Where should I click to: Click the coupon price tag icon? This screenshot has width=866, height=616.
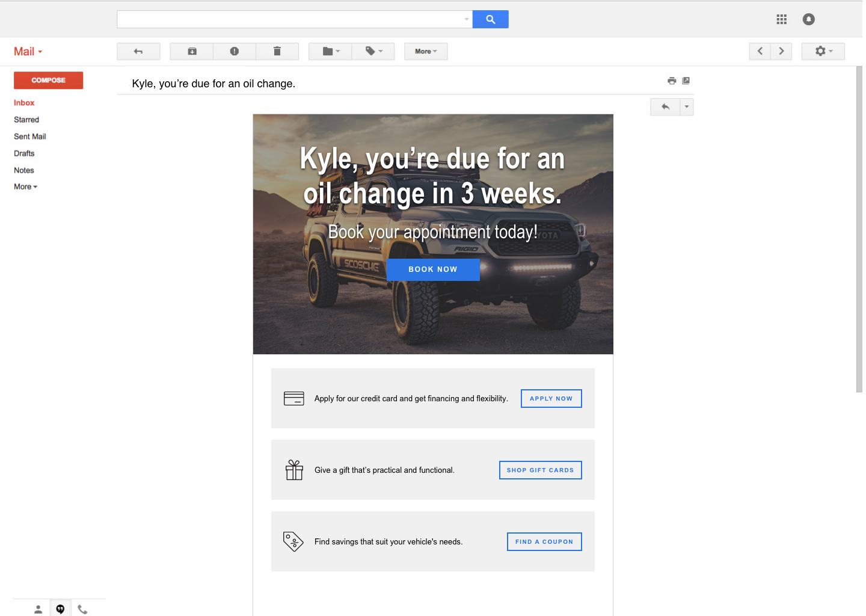pos(293,541)
